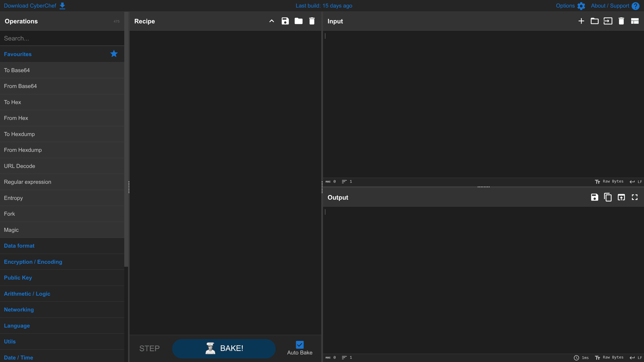Select the To Base64 operation
The image size is (644, 362).
pos(62,70)
